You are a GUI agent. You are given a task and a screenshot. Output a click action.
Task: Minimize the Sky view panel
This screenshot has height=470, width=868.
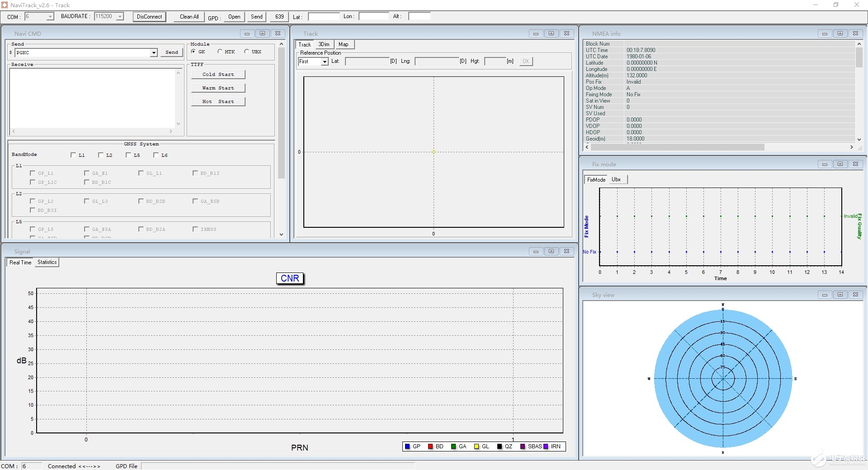pyautogui.click(x=825, y=295)
